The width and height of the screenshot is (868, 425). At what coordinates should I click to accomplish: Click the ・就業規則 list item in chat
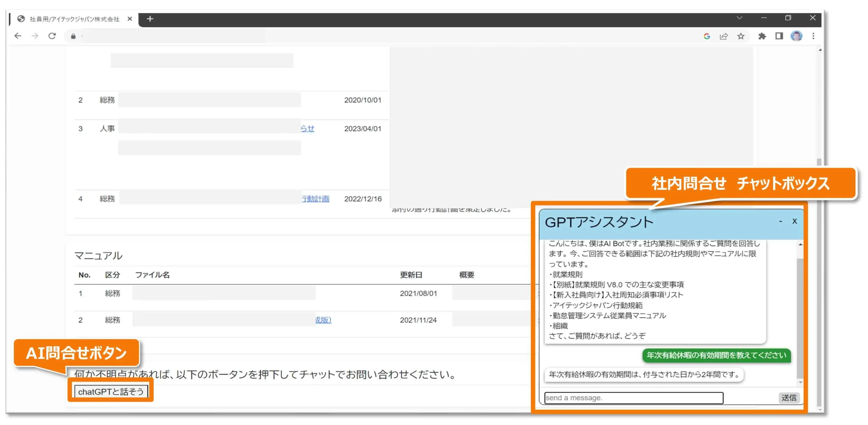565,275
